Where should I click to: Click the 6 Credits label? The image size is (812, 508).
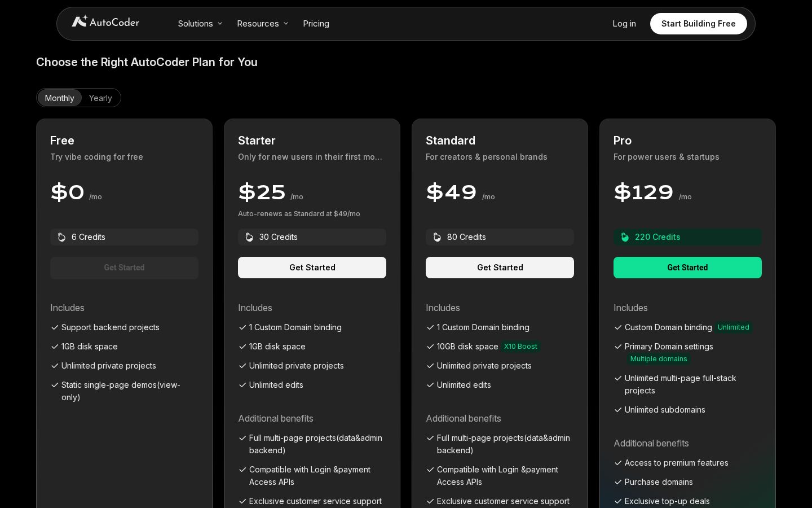click(89, 237)
